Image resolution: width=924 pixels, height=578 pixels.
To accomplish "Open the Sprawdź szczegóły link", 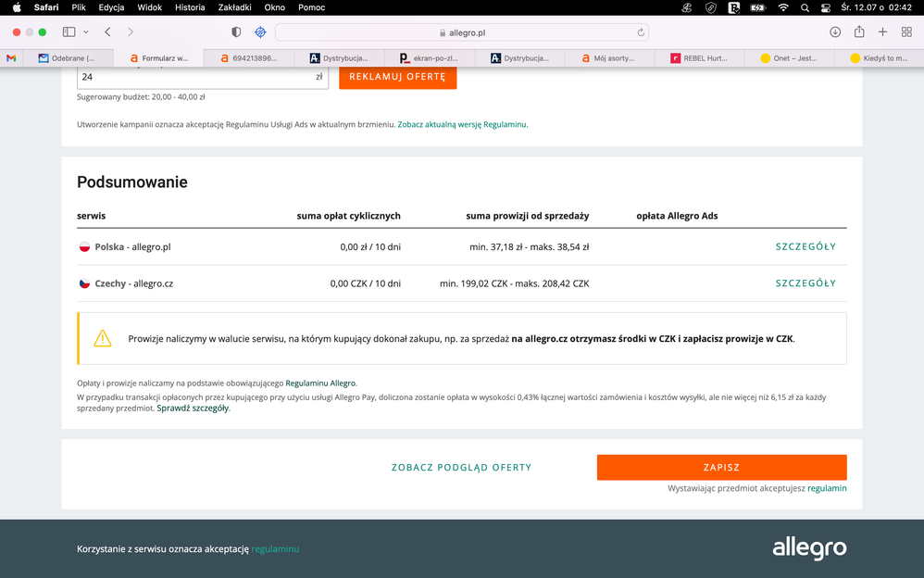I will [x=193, y=408].
